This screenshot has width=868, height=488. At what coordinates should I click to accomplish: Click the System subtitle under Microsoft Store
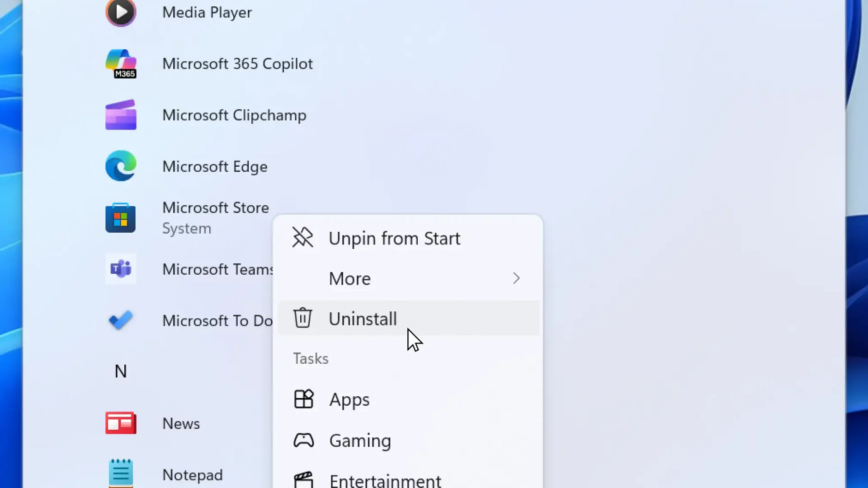click(187, 229)
